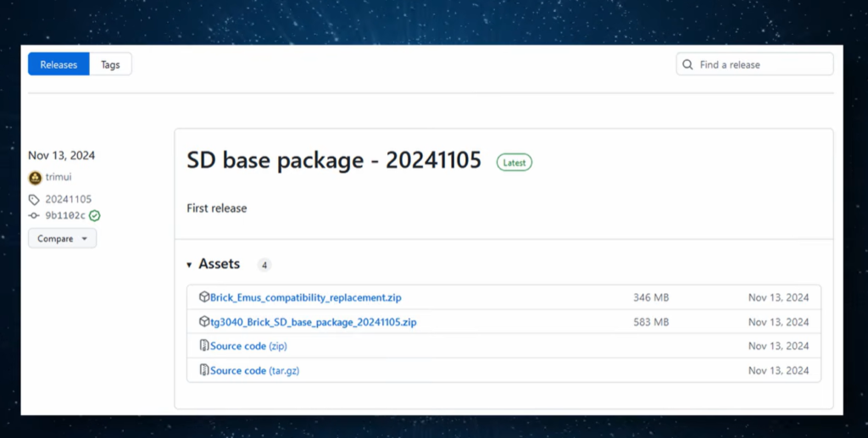The width and height of the screenshot is (868, 438).
Task: Switch to the Releases tab
Action: point(58,64)
